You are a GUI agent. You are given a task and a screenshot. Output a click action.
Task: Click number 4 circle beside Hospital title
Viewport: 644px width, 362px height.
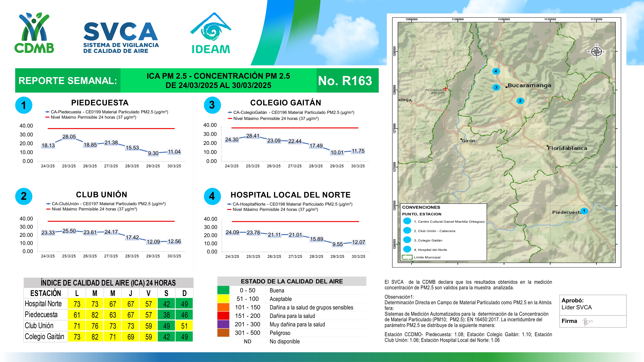click(x=212, y=196)
